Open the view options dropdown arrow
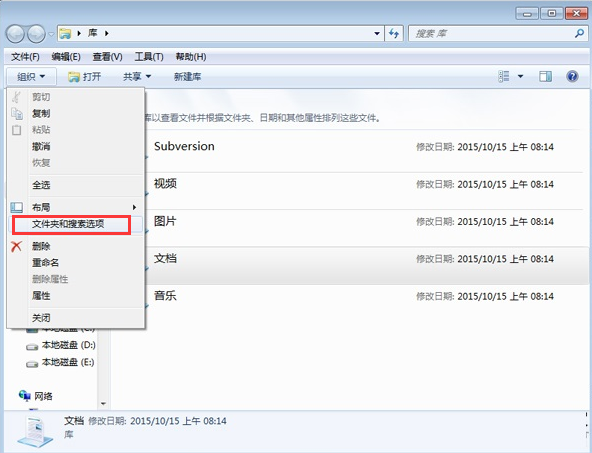This screenshot has width=592, height=453. click(520, 77)
